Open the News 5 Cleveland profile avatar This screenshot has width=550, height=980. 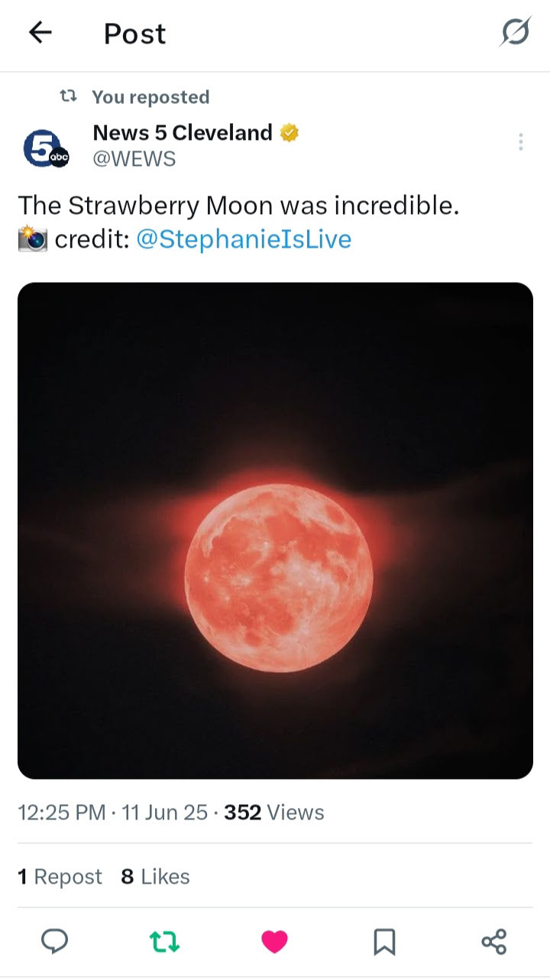46,148
